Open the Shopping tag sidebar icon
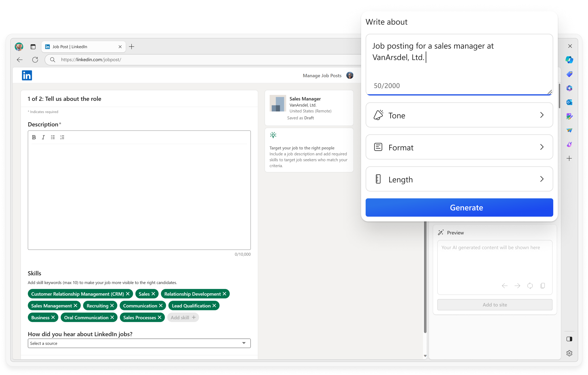Screen dimensions: 588x375 click(569, 74)
